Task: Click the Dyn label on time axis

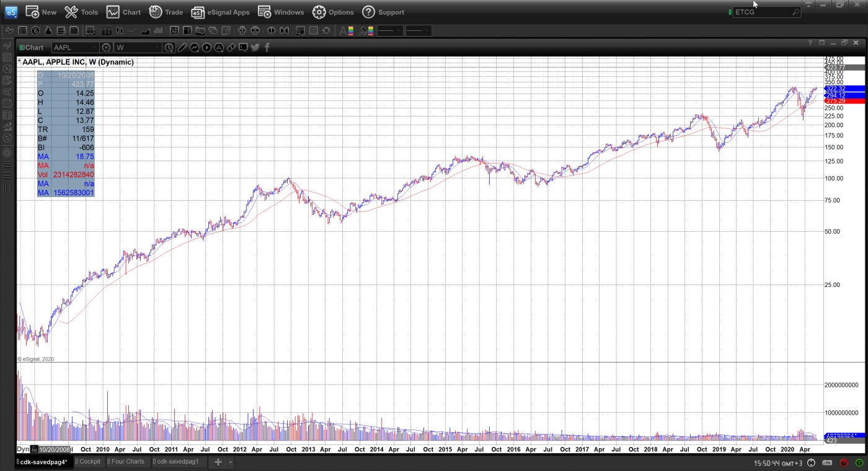Action: pyautogui.click(x=23, y=449)
